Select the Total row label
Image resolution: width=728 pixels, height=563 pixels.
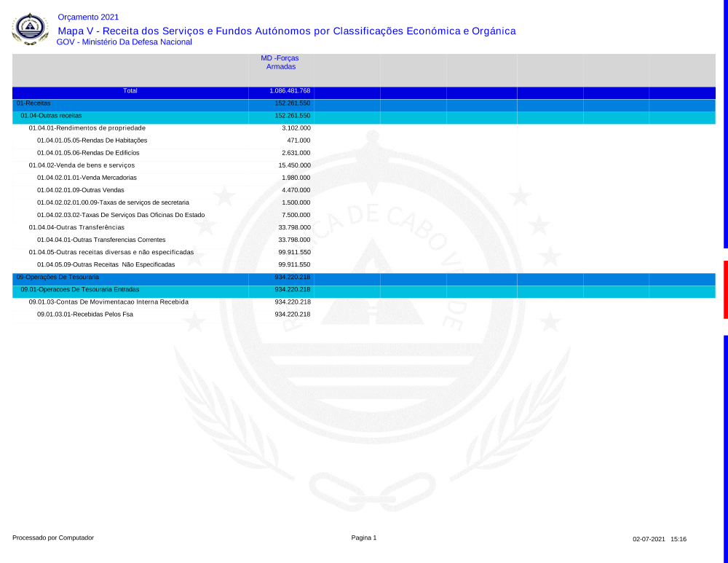[130, 91]
